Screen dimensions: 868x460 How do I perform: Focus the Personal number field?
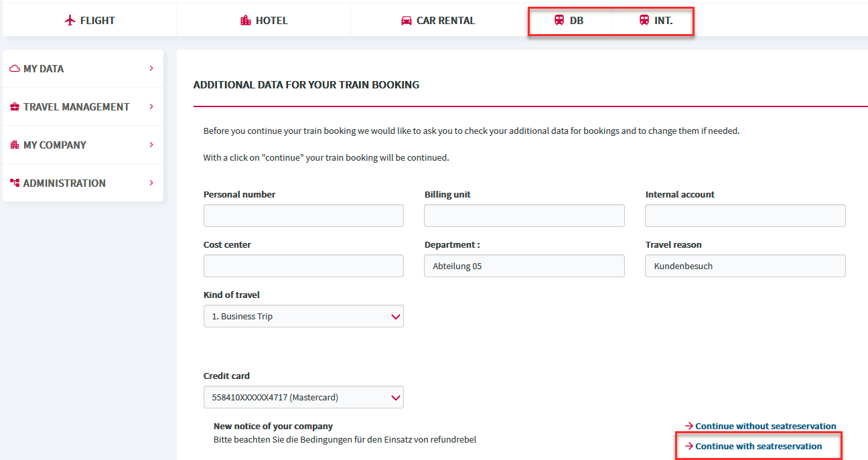303,216
